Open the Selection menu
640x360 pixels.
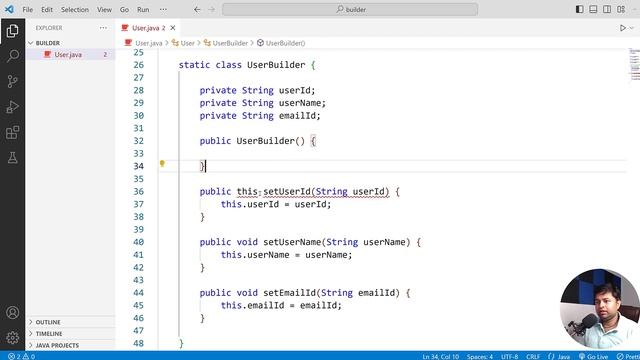click(75, 9)
